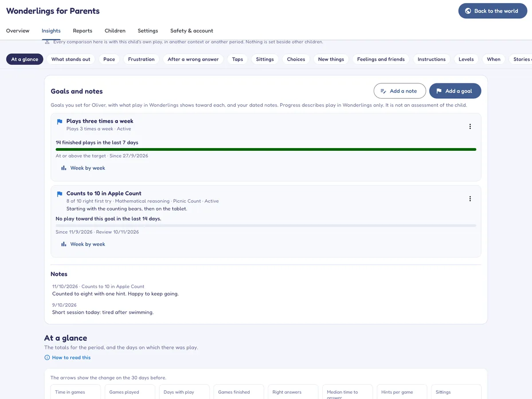The height and width of the screenshot is (399, 532).
Task: Click the flag icon beside Counts to 10 in Apple Count
Action: (x=60, y=194)
